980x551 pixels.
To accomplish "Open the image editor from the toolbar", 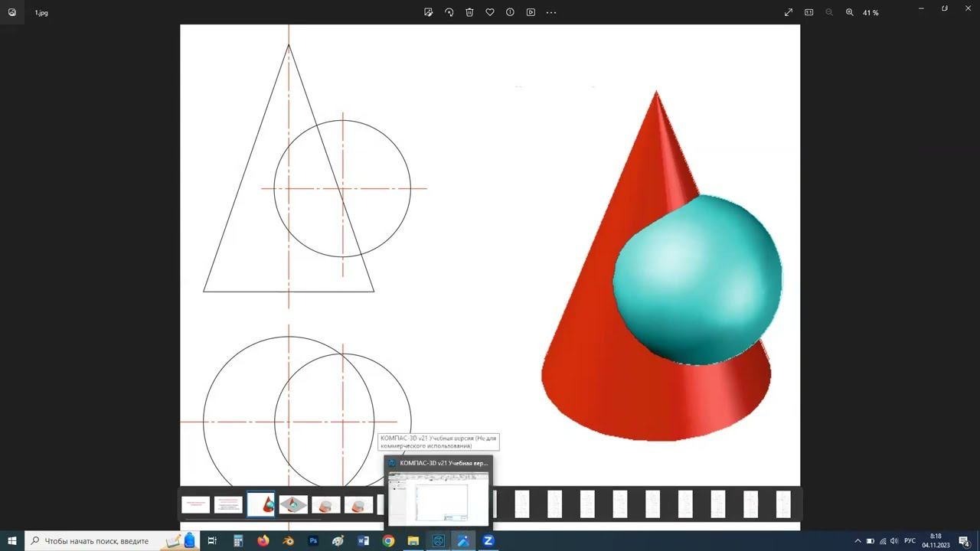I will [429, 12].
